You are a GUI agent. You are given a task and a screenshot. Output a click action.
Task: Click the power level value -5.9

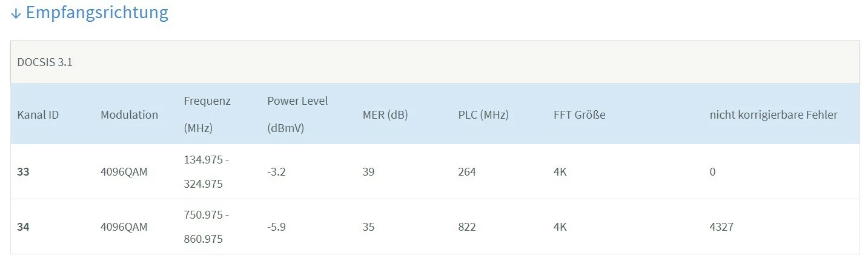click(276, 227)
